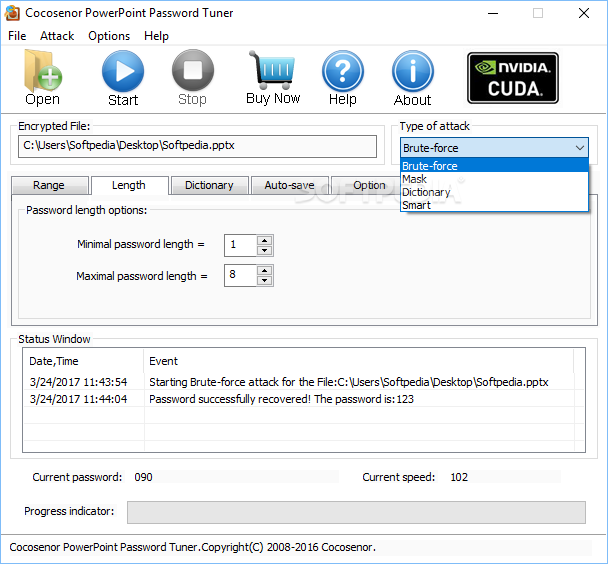Viewport: 608px width, 564px height.
Task: Decrease minimal password length
Action: click(264, 250)
